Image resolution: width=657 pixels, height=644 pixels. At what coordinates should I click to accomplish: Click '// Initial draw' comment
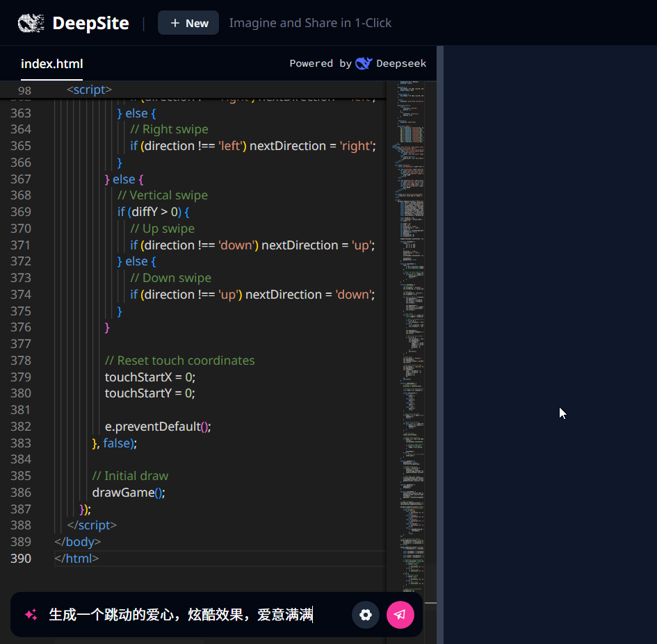pos(130,476)
